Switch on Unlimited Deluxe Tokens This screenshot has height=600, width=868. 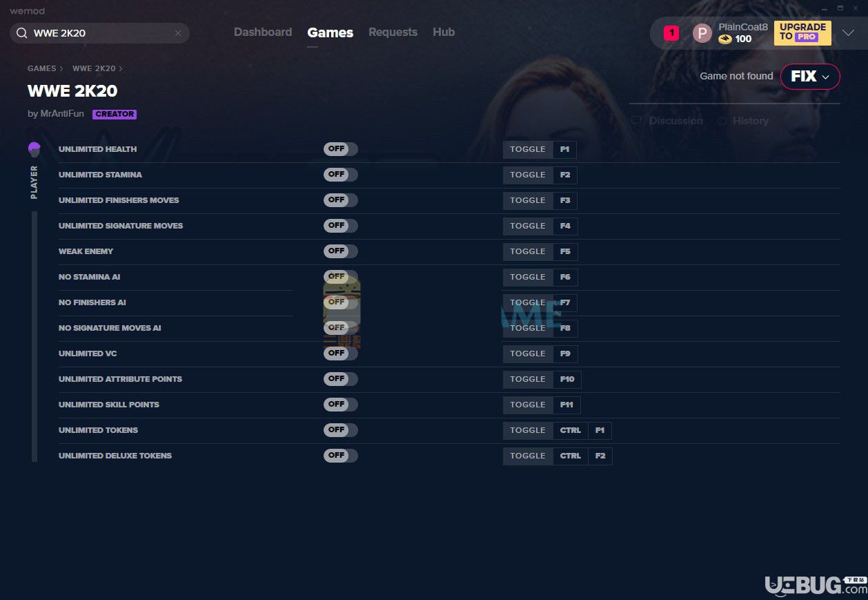(341, 456)
